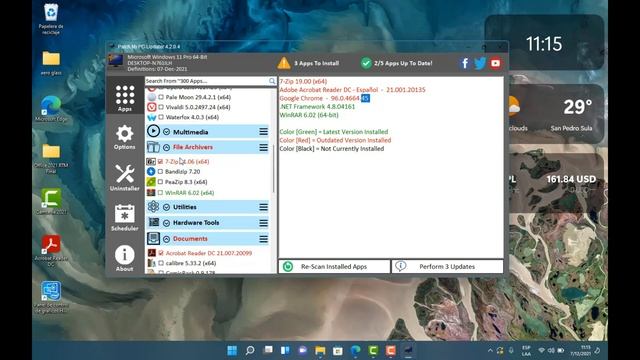The height and width of the screenshot is (360, 640).
Task: Check the WinRAR 6.02 checkbox
Action: [160, 193]
